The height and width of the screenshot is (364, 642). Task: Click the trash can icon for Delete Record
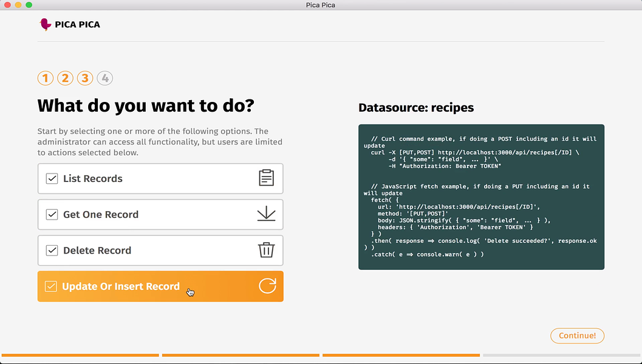[266, 250]
